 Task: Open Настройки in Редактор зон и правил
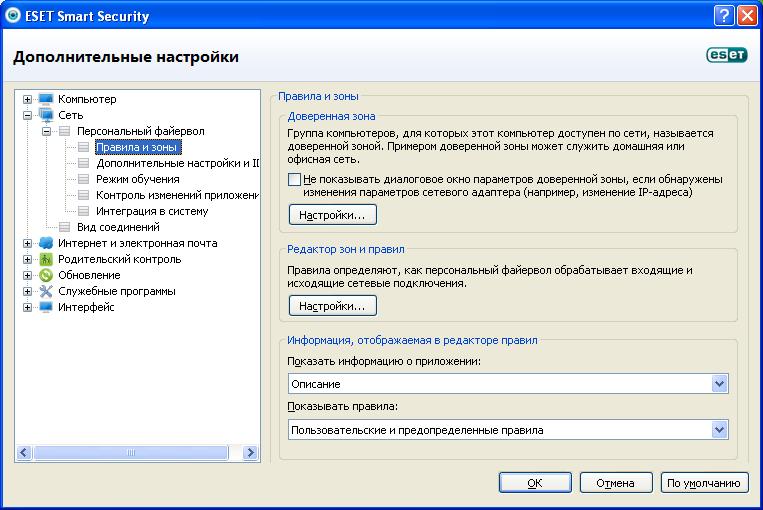[x=333, y=306]
